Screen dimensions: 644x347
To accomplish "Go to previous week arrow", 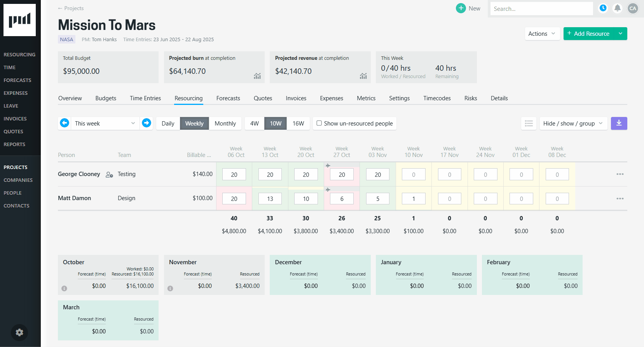I will pyautogui.click(x=65, y=123).
